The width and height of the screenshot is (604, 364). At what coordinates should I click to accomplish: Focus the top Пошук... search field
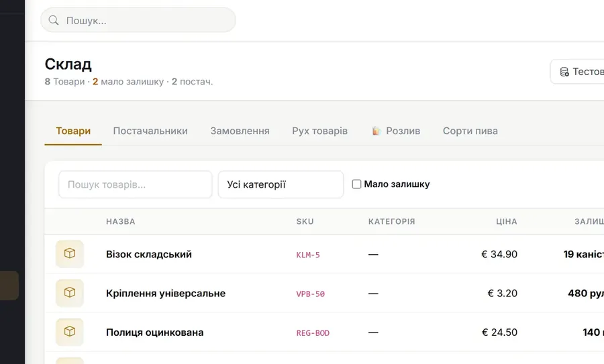138,20
